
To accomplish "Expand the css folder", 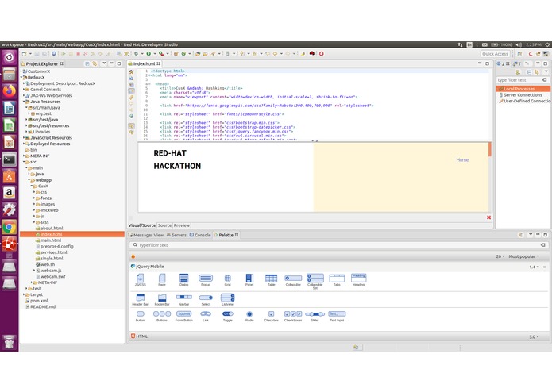I will 34,192.
